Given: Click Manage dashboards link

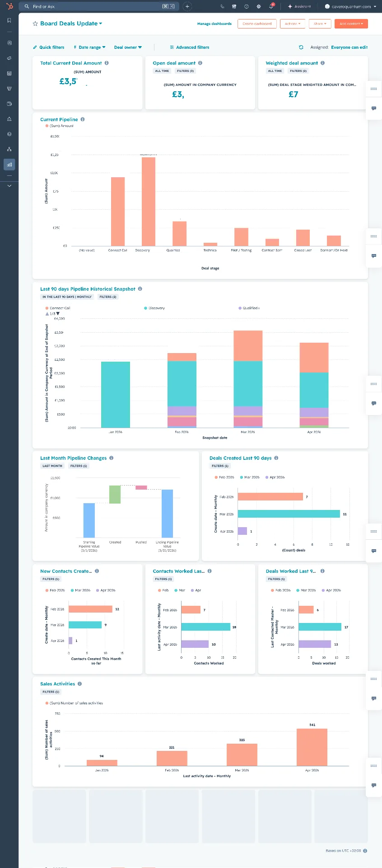Looking at the screenshot, I should tap(214, 24).
